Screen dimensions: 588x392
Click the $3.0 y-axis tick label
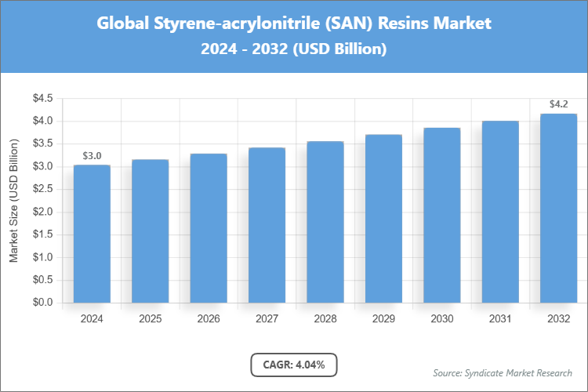tap(43, 166)
